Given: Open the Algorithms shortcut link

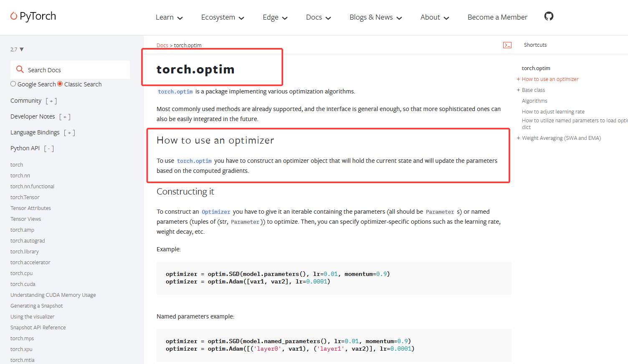Looking at the screenshot, I should pos(534,101).
